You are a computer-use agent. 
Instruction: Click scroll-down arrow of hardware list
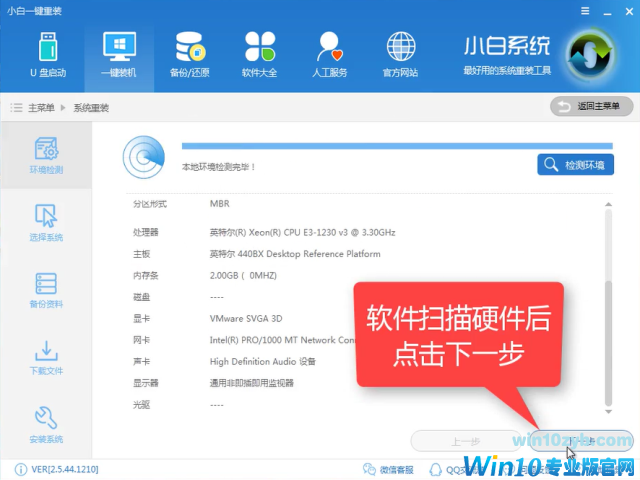608,411
